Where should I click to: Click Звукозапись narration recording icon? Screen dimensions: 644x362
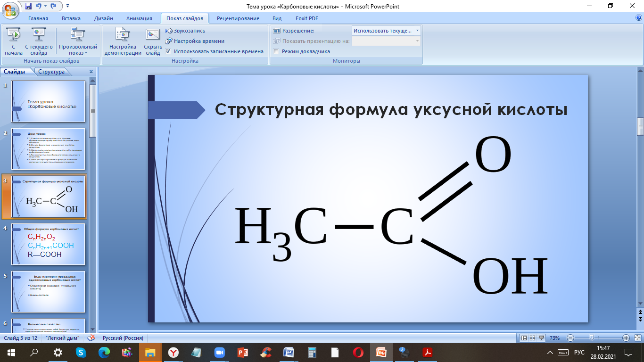coord(170,31)
